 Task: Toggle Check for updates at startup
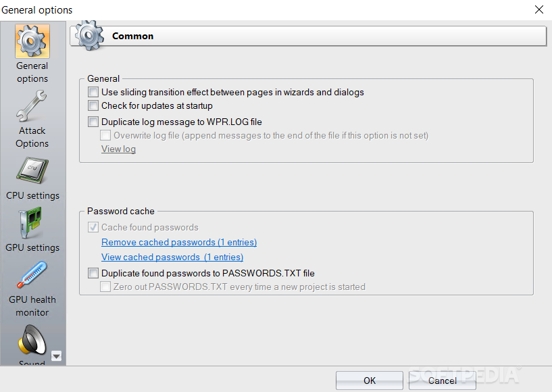[x=93, y=105]
